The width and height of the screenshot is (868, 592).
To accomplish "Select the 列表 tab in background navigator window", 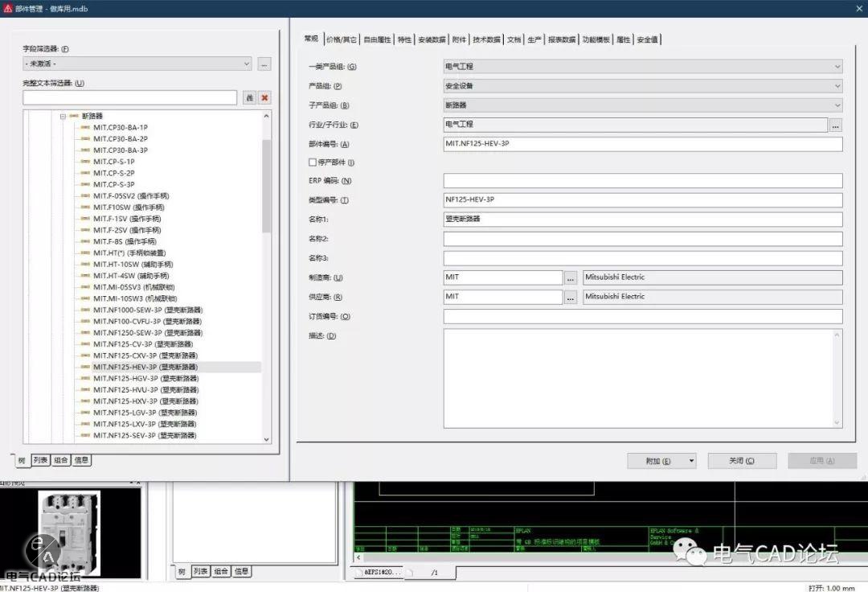I will tap(200, 571).
